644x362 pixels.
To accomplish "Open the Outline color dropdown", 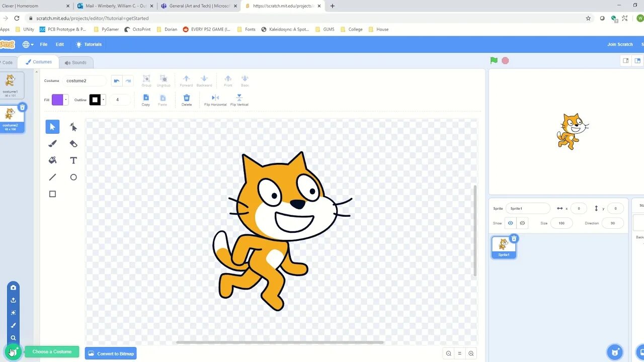I will pos(104,100).
